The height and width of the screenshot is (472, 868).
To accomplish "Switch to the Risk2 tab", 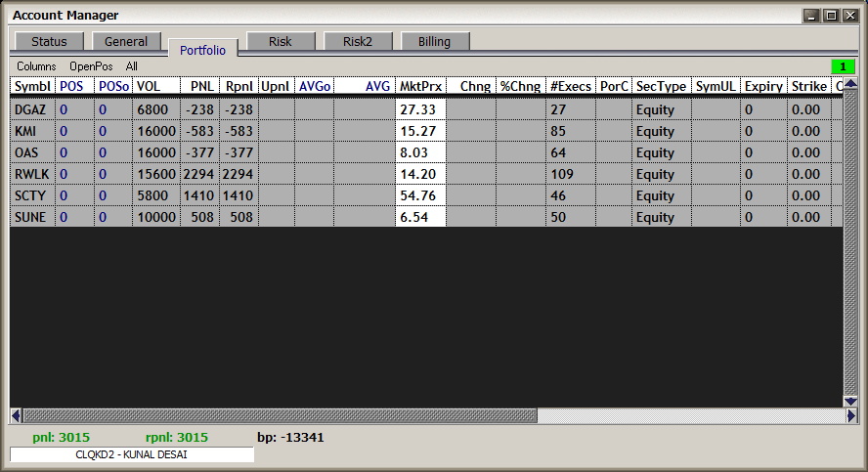I will [x=358, y=41].
